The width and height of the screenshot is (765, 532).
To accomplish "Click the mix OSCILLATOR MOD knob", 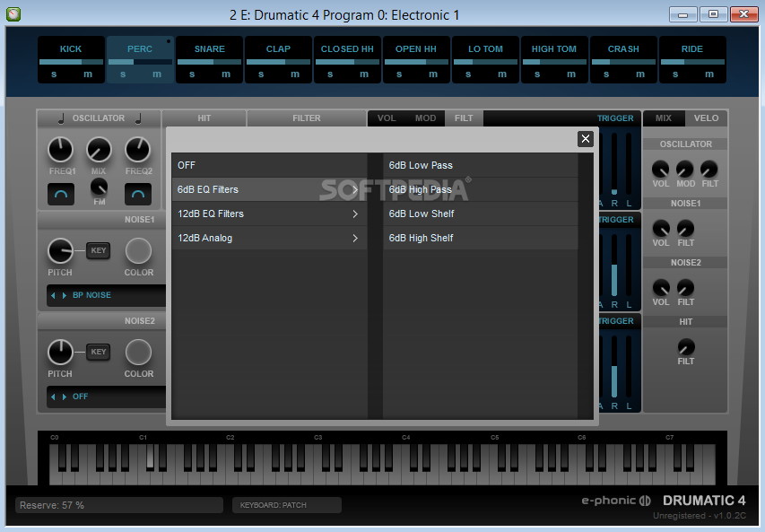I will point(685,169).
